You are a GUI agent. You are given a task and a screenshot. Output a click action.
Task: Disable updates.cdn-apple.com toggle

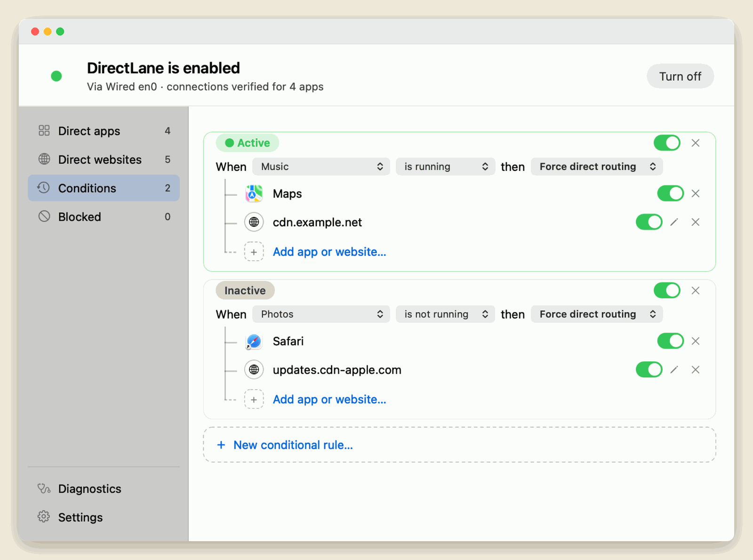[649, 370]
